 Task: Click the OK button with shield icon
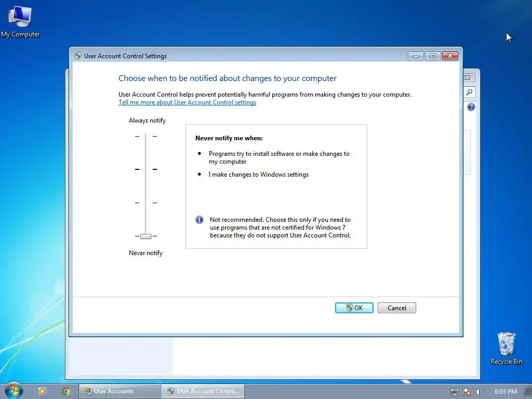click(x=354, y=308)
